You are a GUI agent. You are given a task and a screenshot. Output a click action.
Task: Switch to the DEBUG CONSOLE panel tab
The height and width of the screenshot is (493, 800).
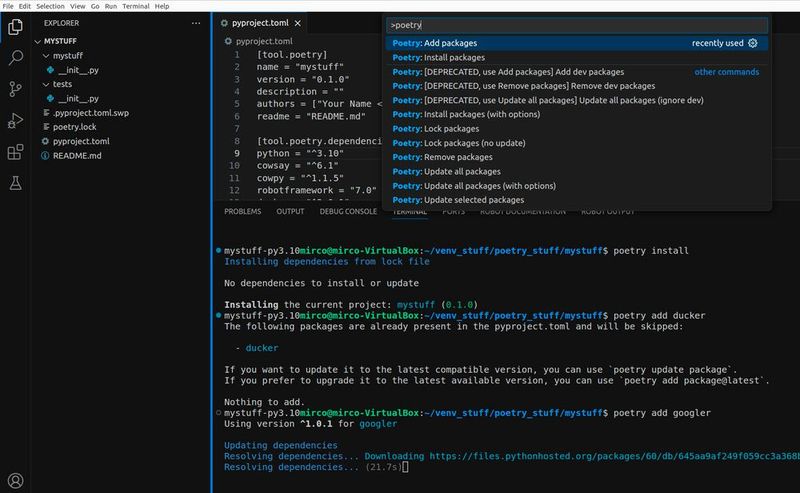point(348,212)
